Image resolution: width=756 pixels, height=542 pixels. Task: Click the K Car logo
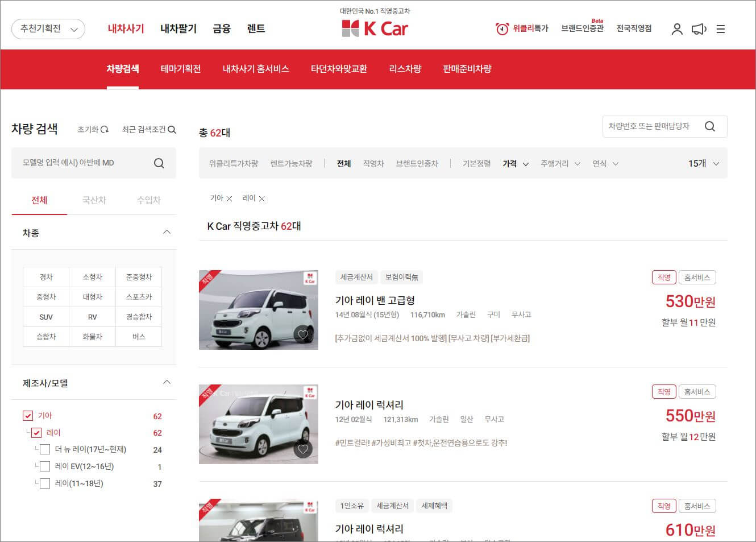pos(375,28)
